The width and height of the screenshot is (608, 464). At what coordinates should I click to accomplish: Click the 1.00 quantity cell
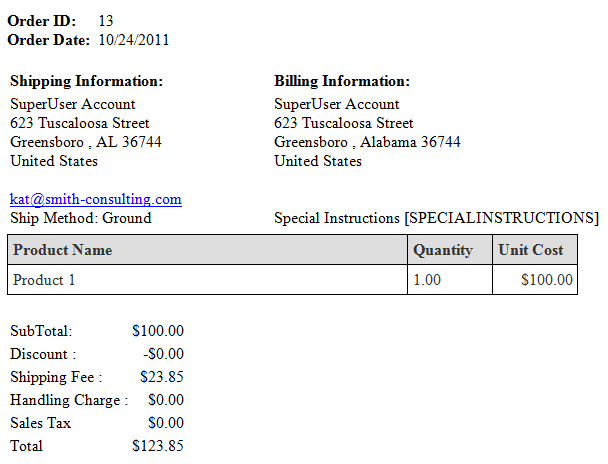coord(450,279)
